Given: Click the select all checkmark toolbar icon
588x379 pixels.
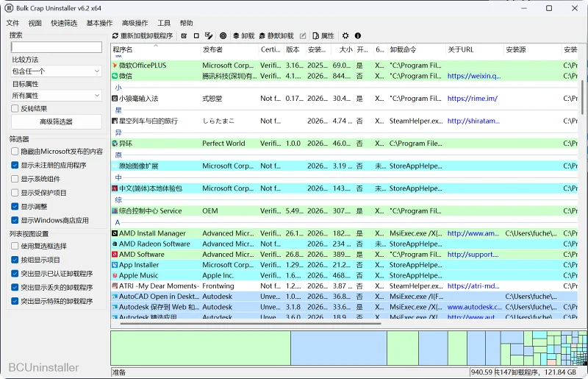Looking at the screenshot, I should (x=184, y=35).
